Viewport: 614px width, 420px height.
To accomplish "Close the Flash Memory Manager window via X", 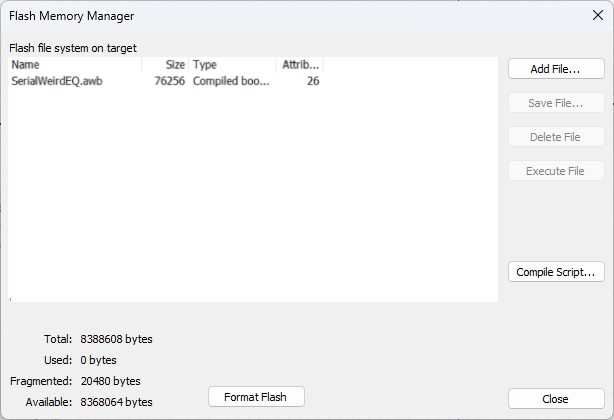I will (598, 16).
